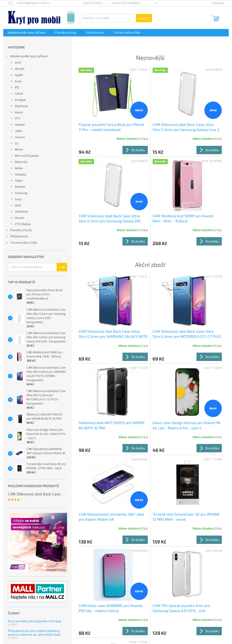
Task: Click the four-star product rating
Action: pyautogui.click(x=15, y=499)
